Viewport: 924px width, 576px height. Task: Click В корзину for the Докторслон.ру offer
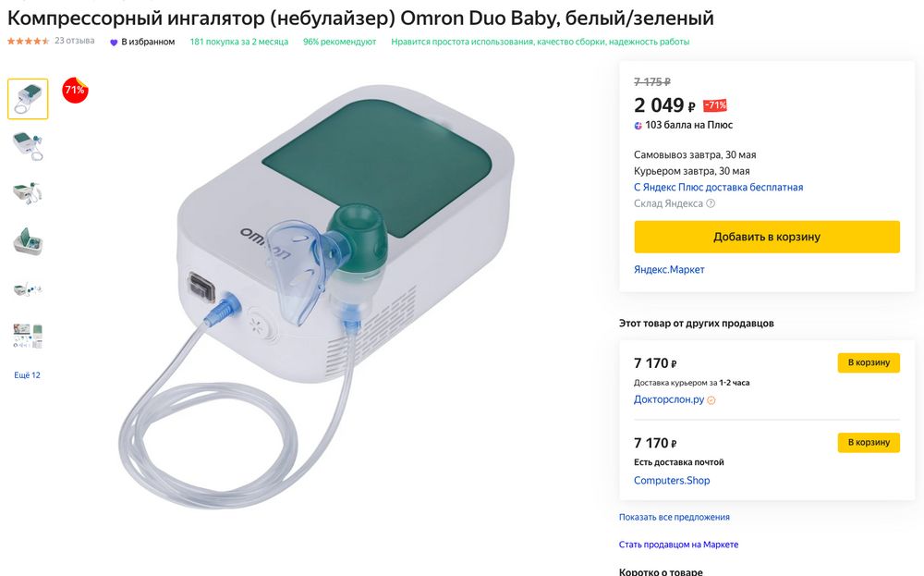click(x=868, y=362)
